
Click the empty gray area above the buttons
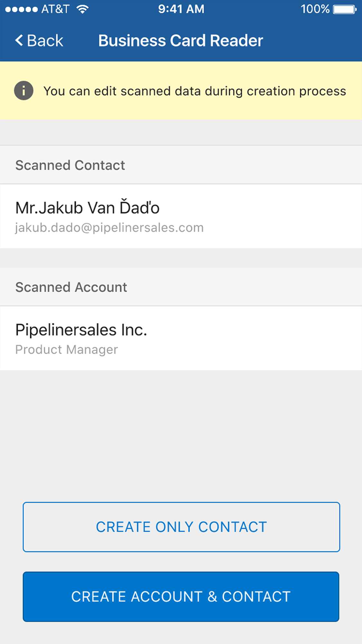(x=181, y=434)
